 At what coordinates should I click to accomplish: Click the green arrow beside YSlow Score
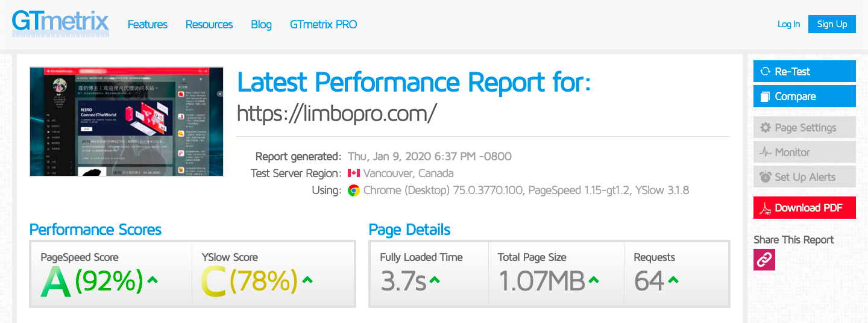(307, 280)
